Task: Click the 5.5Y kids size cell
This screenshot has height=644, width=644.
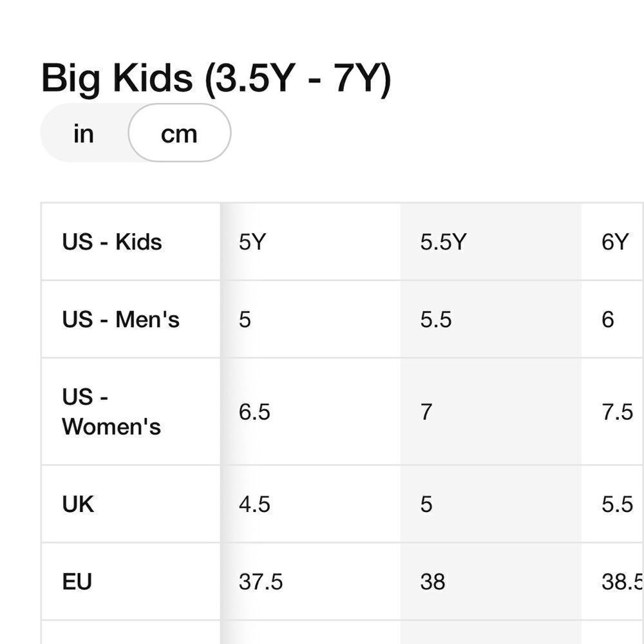Action: coord(443,242)
